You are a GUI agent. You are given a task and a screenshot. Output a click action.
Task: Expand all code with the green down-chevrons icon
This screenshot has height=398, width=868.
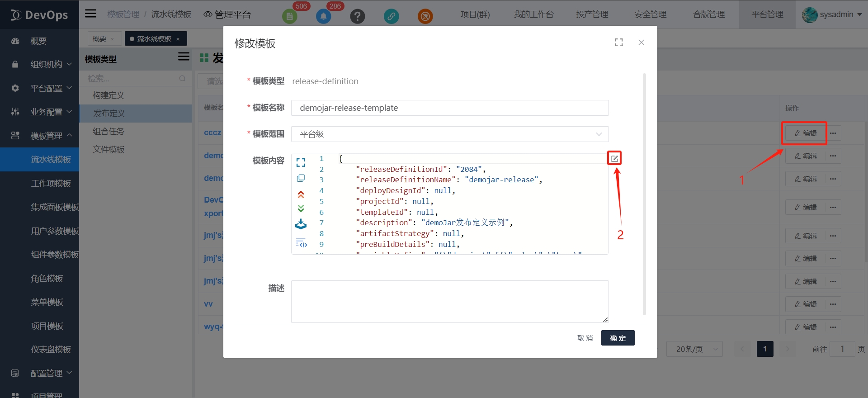click(301, 208)
